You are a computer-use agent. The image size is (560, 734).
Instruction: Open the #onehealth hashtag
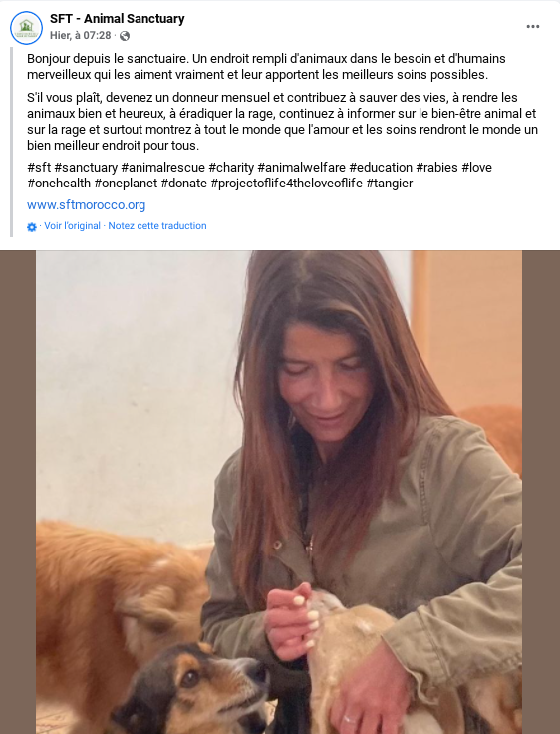(x=59, y=183)
